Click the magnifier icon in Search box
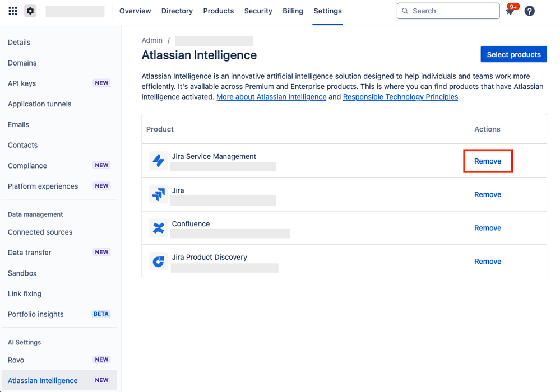The image size is (560, 392). point(405,11)
